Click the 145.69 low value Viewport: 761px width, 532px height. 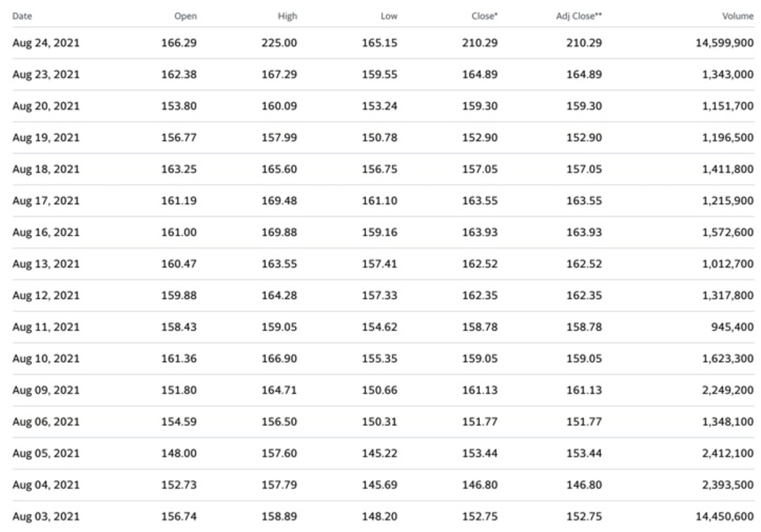380,485
